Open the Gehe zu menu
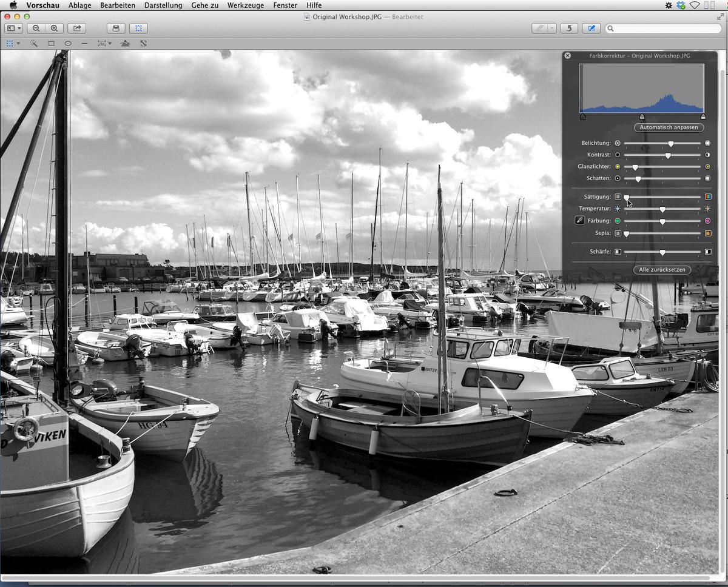Image resolution: width=728 pixels, height=587 pixels. pos(204,5)
